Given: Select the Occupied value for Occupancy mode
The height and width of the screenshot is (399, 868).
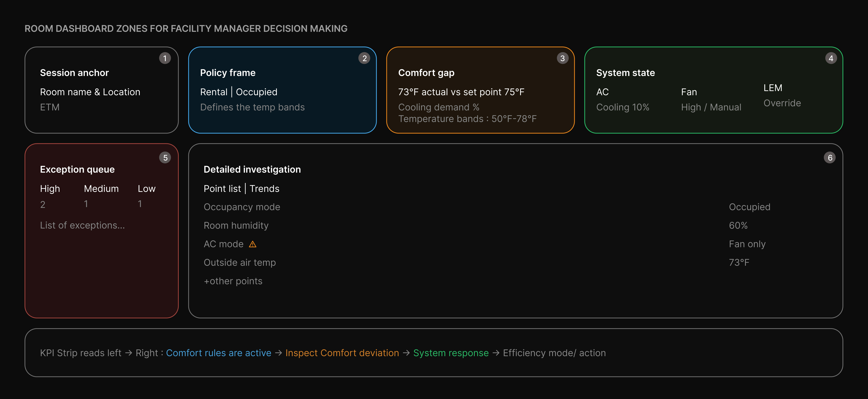Looking at the screenshot, I should (749, 207).
